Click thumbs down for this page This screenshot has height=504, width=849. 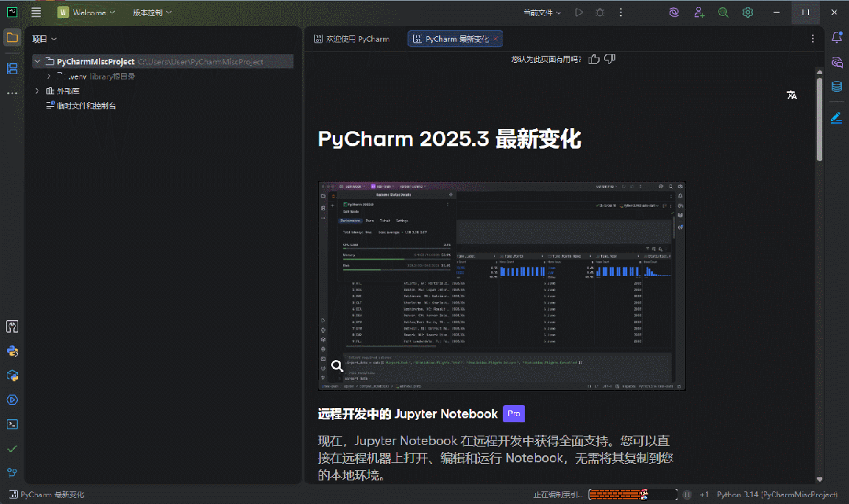[x=610, y=59]
